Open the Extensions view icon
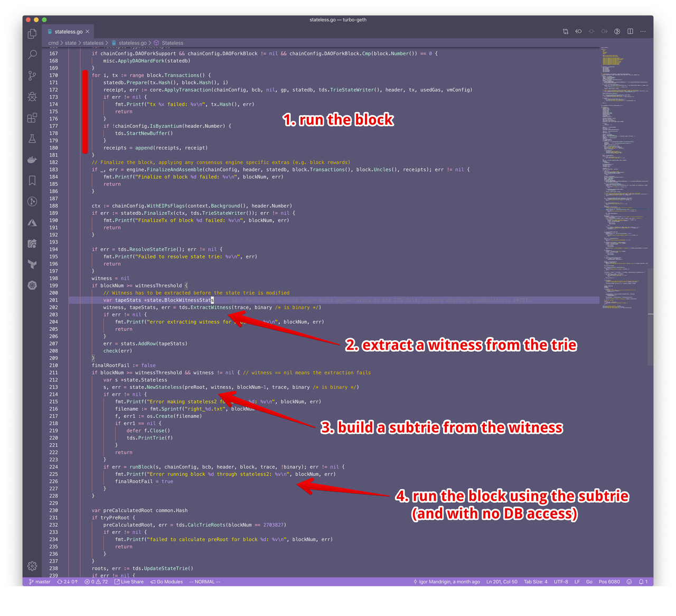The height and width of the screenshot is (616, 676). 32,117
